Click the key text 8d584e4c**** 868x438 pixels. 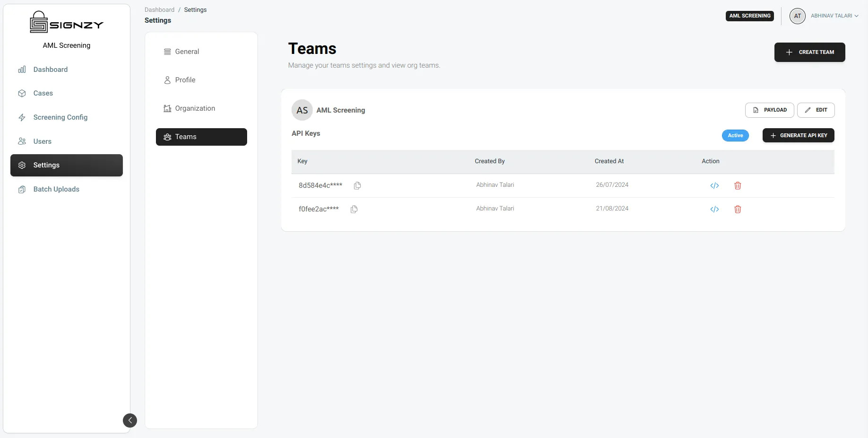pos(320,185)
